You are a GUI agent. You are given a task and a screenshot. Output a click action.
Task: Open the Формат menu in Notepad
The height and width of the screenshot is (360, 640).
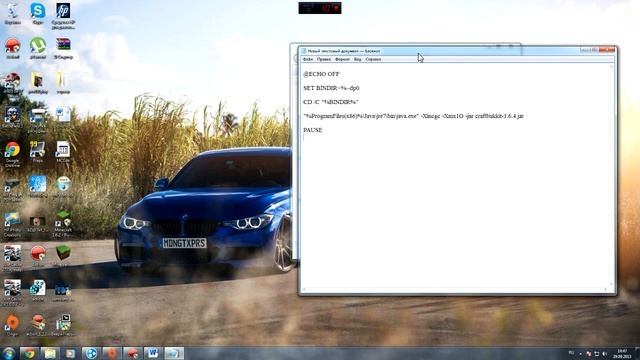click(x=342, y=59)
